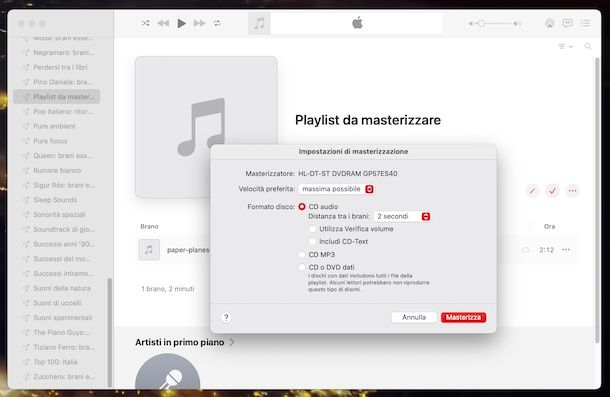This screenshot has width=610, height=397.
Task: Select Pino Daniele playlist in the sidebar
Action: click(57, 82)
